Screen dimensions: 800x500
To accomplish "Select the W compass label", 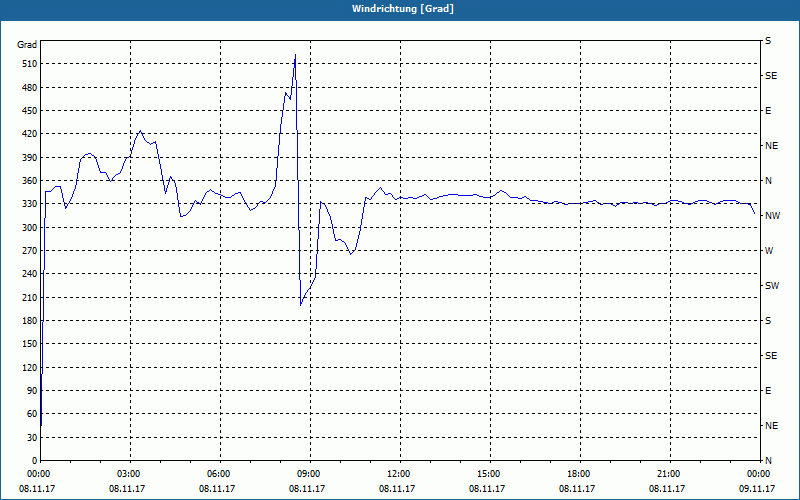I will (769, 251).
